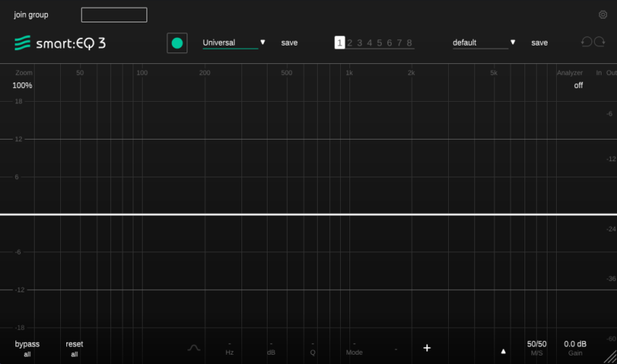The height and width of the screenshot is (364, 617).
Task: Click reset all
Action: click(74, 348)
